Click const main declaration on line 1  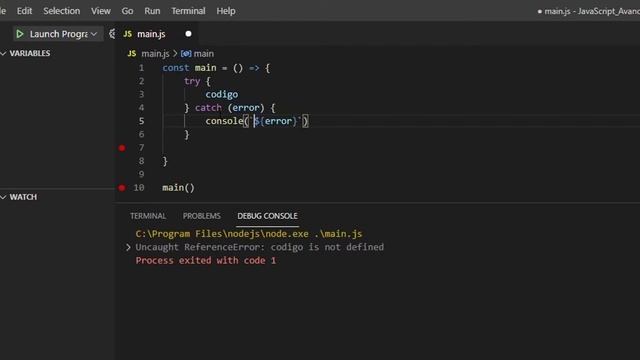pos(189,68)
